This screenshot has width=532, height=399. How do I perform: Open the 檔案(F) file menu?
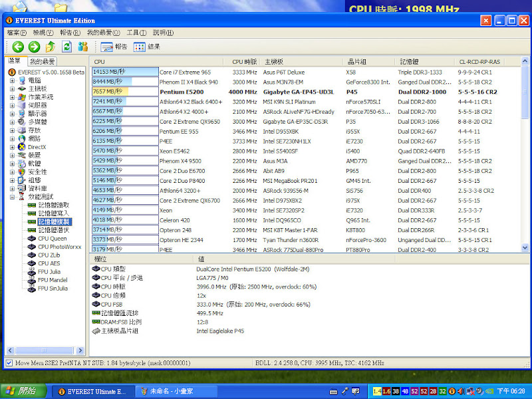[x=17, y=32]
